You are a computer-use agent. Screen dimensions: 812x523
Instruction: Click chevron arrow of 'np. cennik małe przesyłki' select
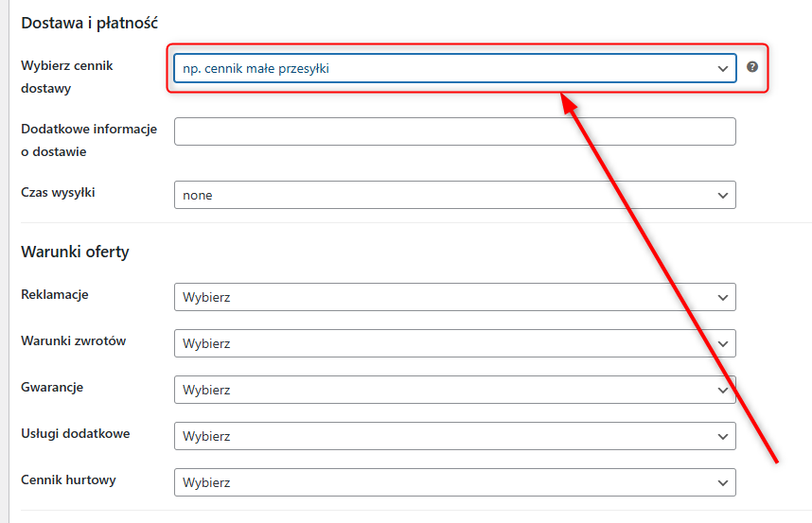tap(723, 68)
